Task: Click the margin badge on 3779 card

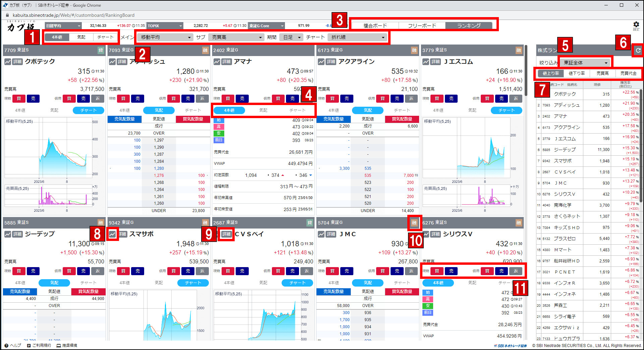Action: click(519, 50)
